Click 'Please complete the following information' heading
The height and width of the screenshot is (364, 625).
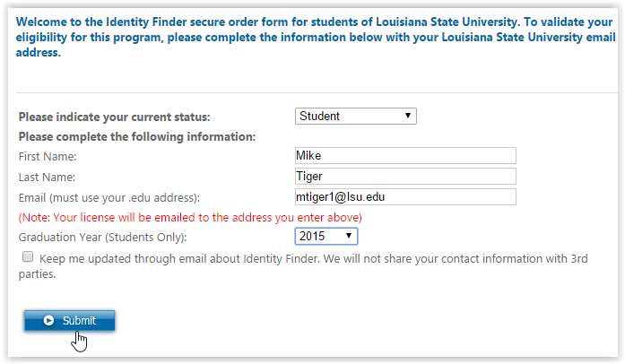point(137,137)
